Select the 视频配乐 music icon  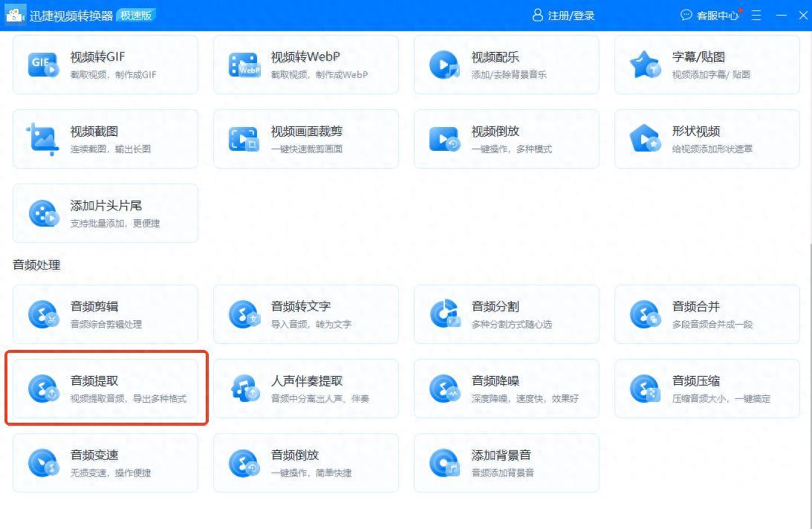pyautogui.click(x=444, y=65)
